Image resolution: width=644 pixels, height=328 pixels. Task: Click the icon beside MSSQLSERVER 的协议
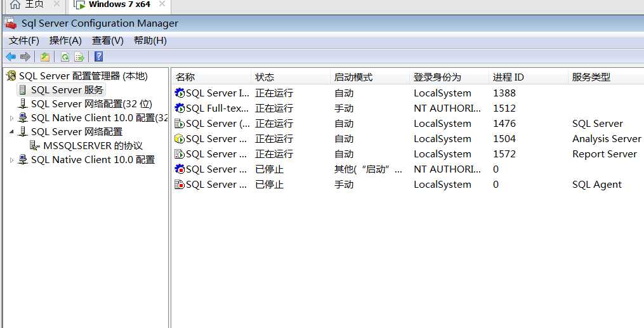35,146
